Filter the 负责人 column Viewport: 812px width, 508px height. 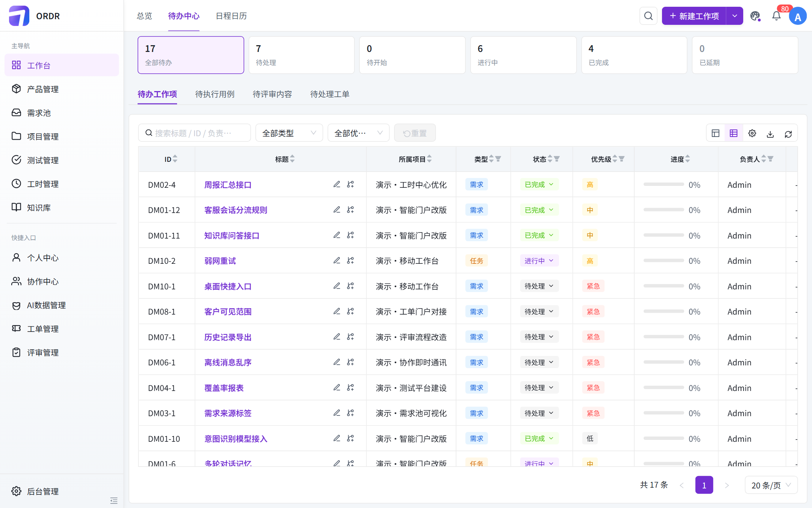[770, 159]
